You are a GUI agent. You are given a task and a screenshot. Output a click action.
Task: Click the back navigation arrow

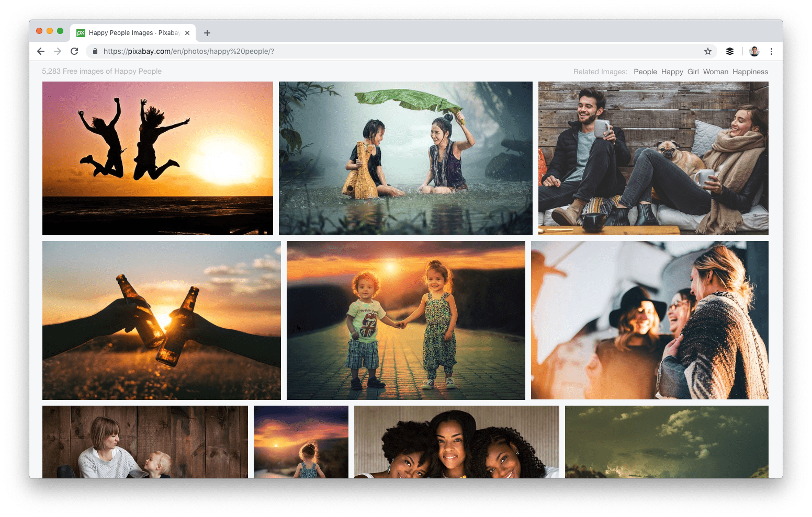(x=40, y=51)
